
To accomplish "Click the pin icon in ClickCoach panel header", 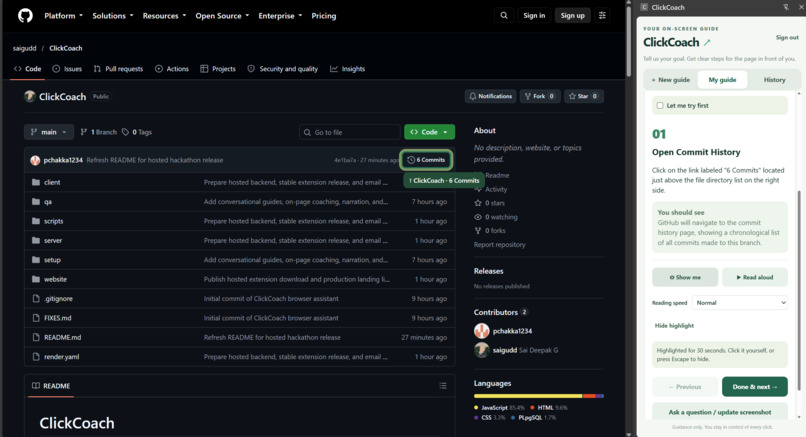I will [x=785, y=7].
